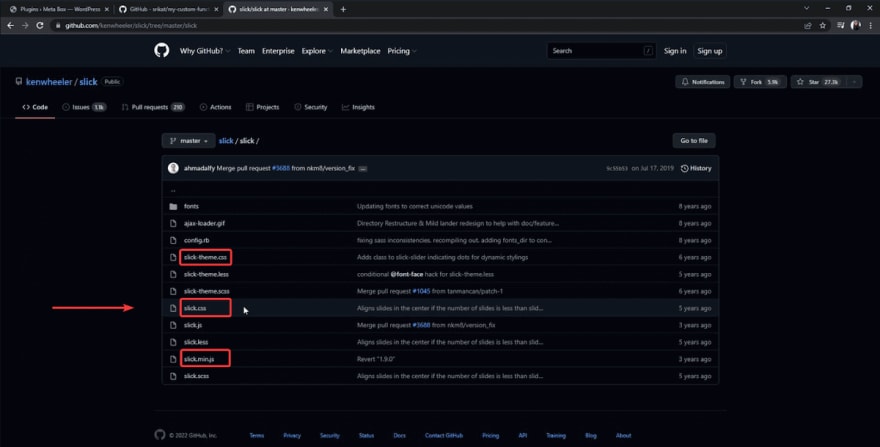Fork the repository with the Fork button
The image size is (880, 447).
[x=760, y=82]
